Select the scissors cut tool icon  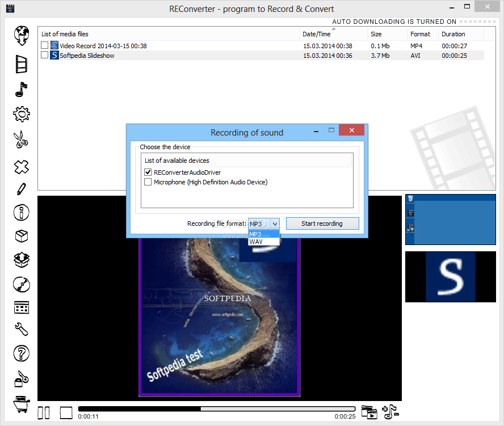pyautogui.click(x=21, y=139)
